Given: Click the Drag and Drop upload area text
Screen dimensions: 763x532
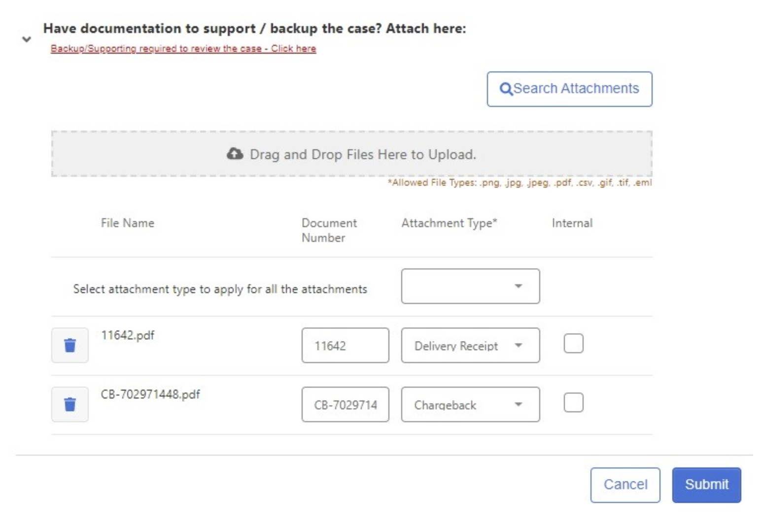Looking at the screenshot, I should click(363, 155).
